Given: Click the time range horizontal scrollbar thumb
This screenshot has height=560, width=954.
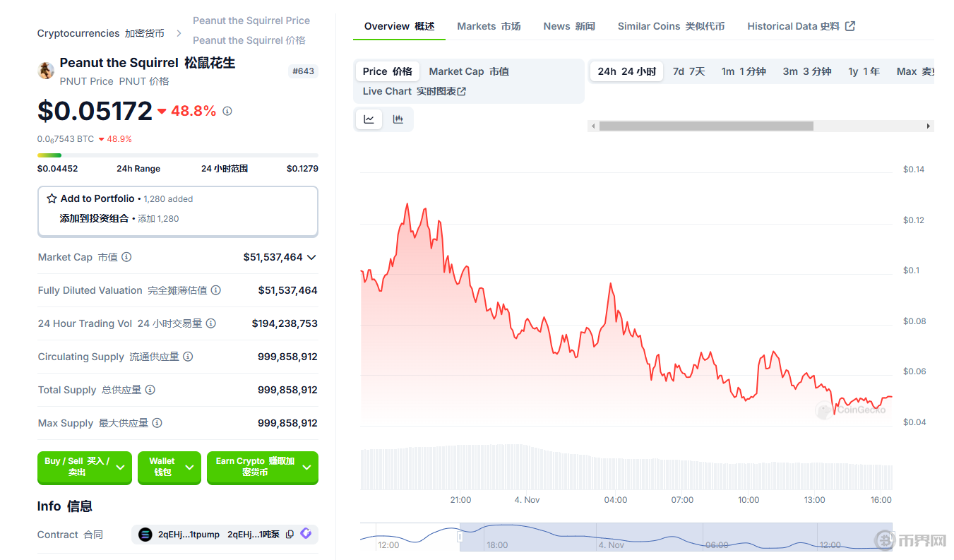Looking at the screenshot, I should (706, 126).
